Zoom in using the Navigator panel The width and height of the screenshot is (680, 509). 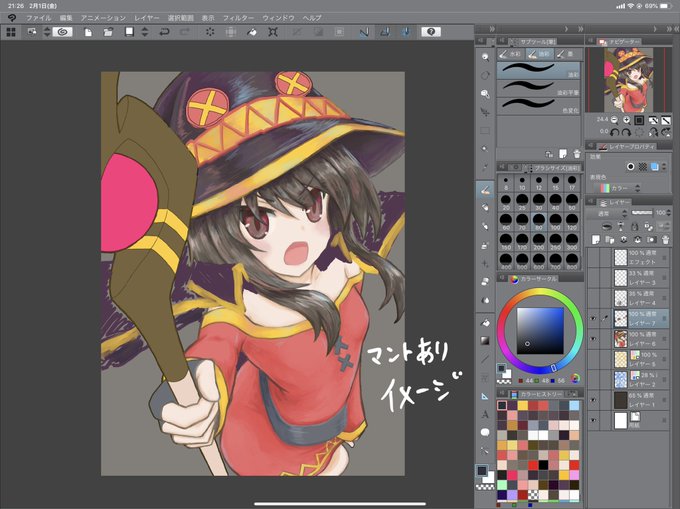click(x=627, y=120)
